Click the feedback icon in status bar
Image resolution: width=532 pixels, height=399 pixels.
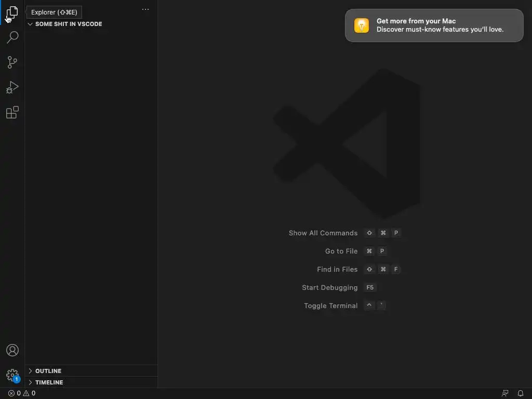click(505, 393)
